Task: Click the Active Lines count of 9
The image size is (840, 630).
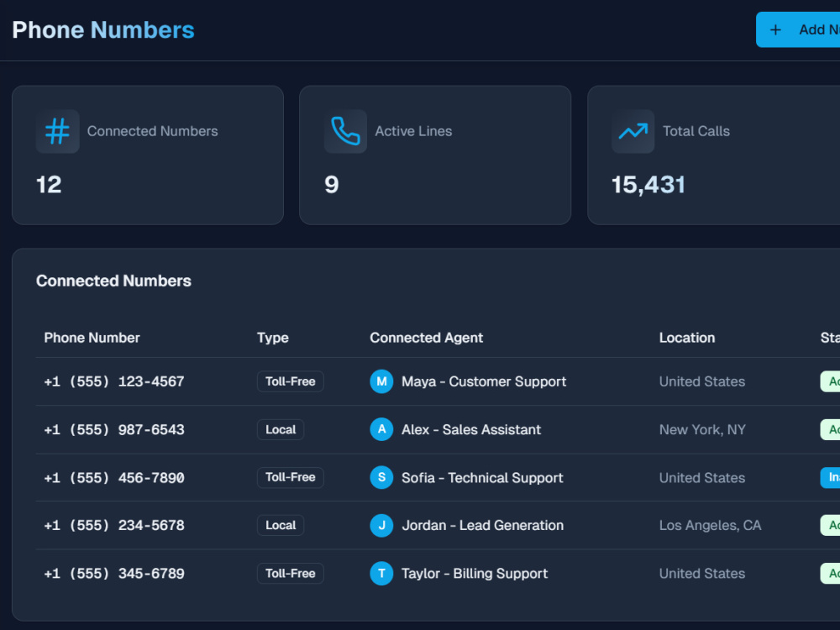Action: tap(332, 185)
